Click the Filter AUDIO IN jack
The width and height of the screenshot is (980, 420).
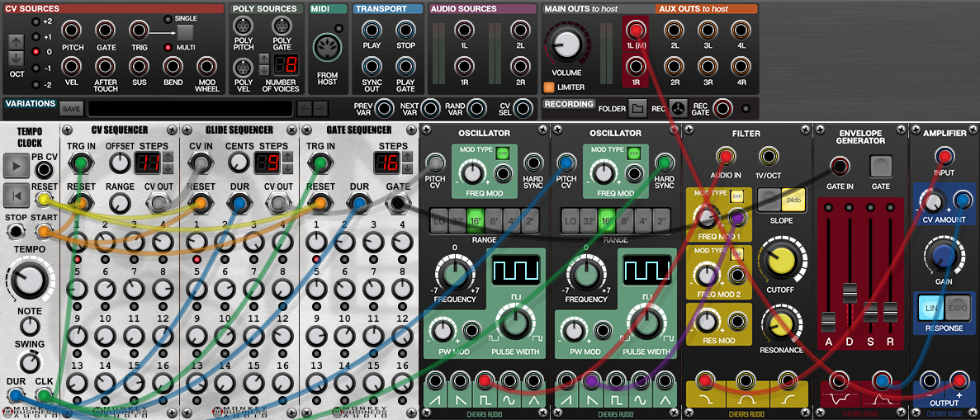point(727,156)
